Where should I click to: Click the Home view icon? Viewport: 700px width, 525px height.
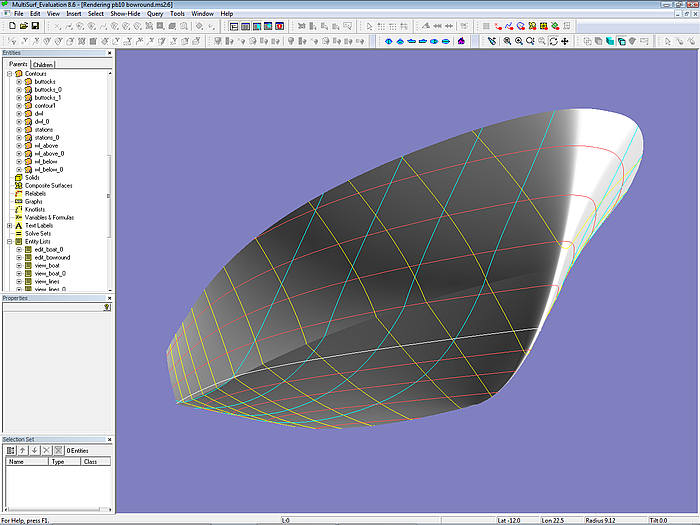(461, 41)
